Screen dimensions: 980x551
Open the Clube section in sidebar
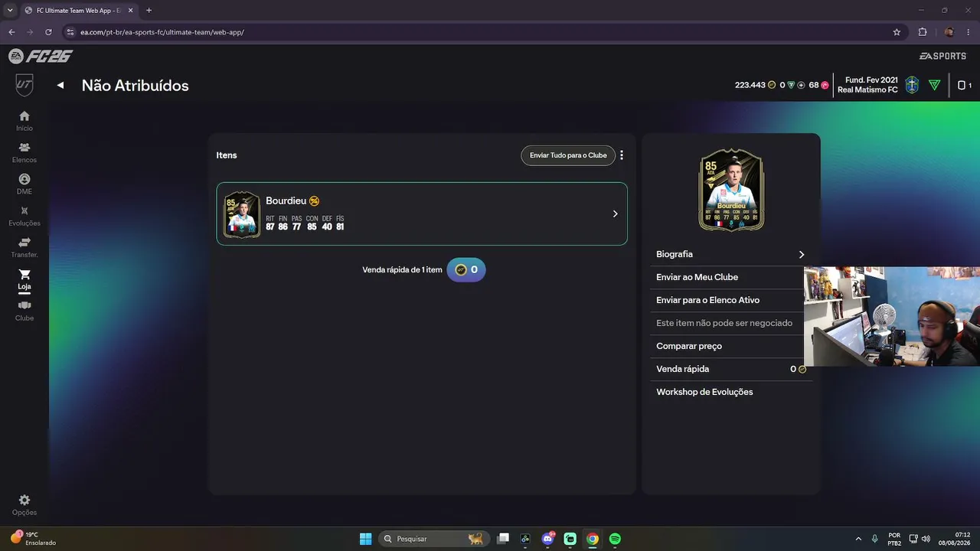(24, 311)
